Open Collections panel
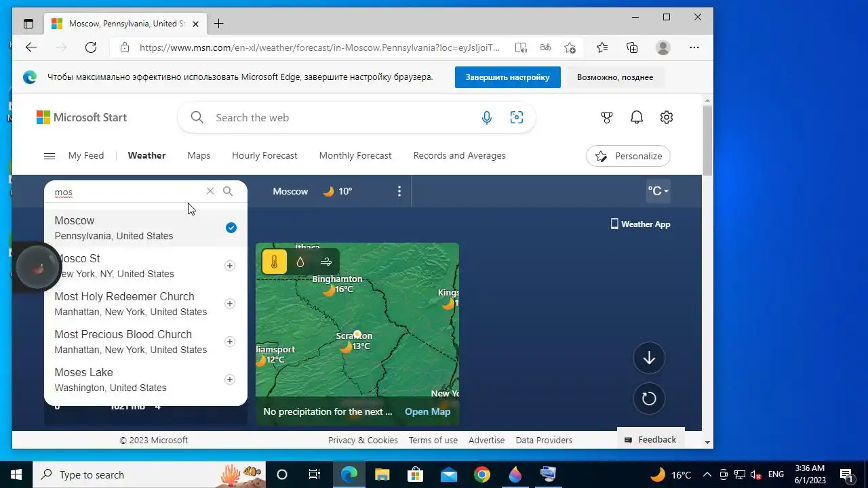The image size is (868, 488). click(632, 47)
